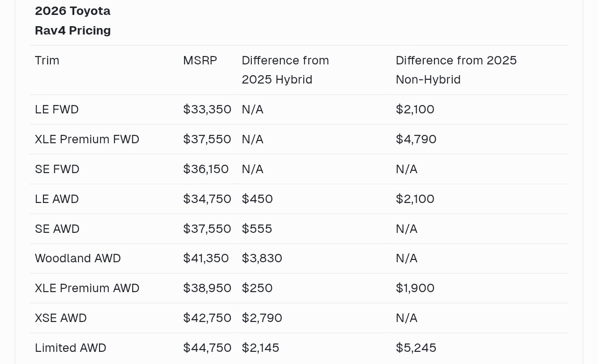Screen dimensions: 598x364
Task: Click the $450 hybrid difference value
Action: [257, 199]
